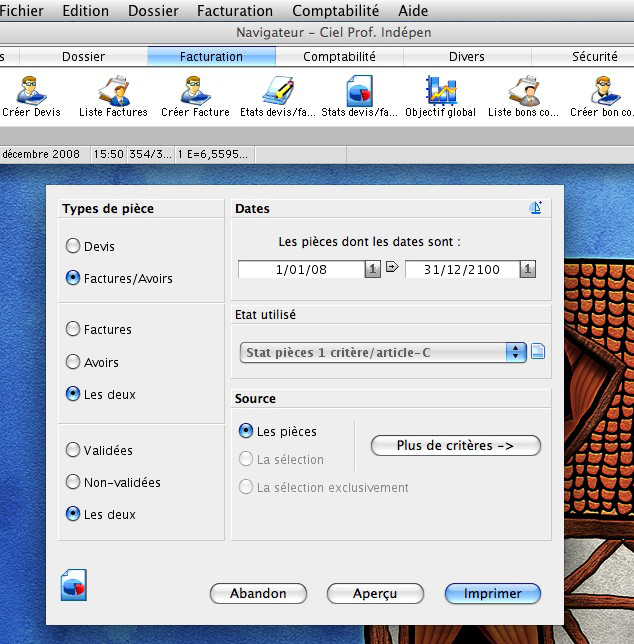Select the Factures/Avoirs radio button
Viewport: 634px width, 644px height.
[73, 278]
